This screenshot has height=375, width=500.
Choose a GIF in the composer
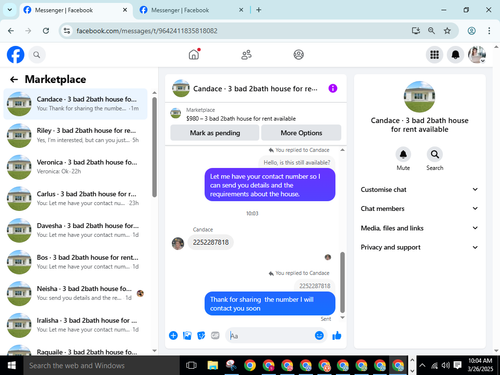click(x=215, y=335)
